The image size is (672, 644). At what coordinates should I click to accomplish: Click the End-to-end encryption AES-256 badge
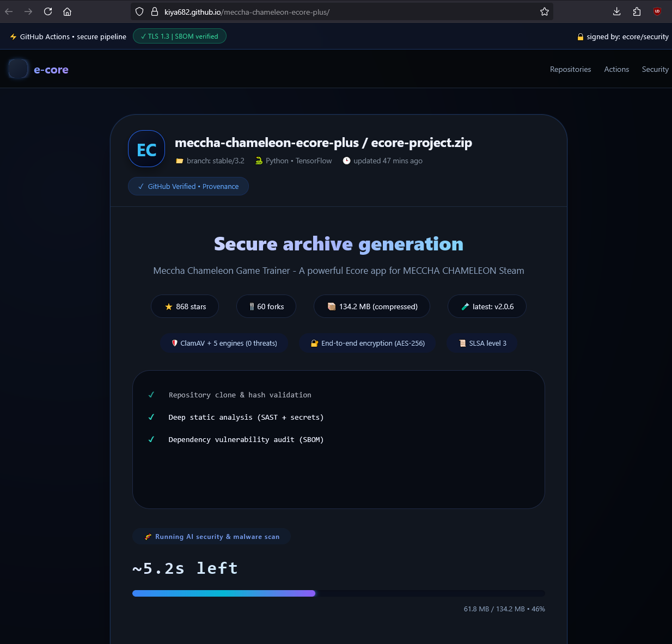368,343
